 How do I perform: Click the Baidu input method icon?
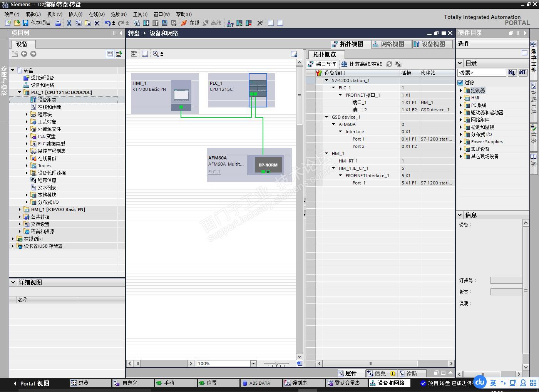[x=480, y=382]
